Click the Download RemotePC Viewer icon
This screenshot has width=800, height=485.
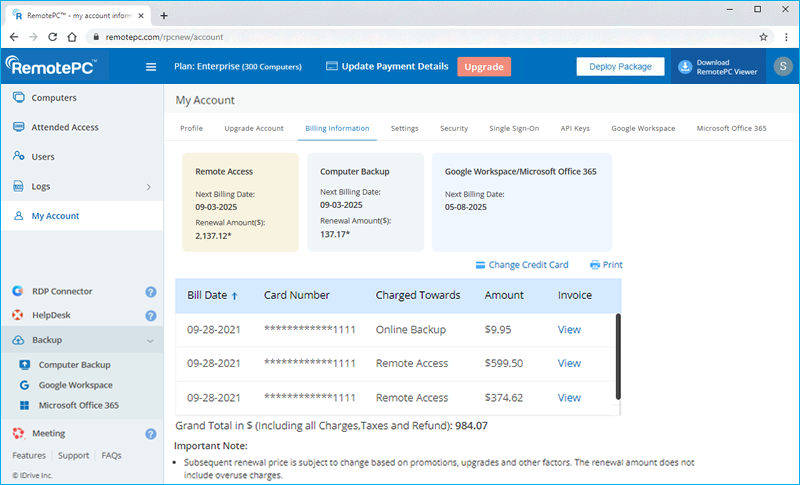tap(685, 67)
